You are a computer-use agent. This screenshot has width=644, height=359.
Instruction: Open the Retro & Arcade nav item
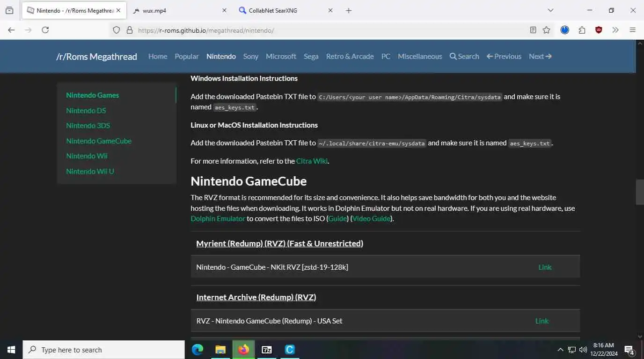point(350,56)
